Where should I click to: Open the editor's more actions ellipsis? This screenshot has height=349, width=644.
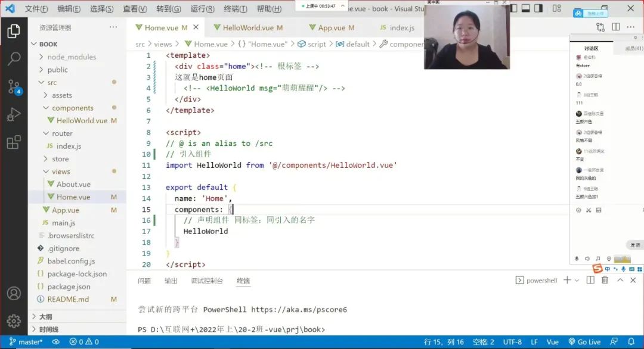point(631,27)
